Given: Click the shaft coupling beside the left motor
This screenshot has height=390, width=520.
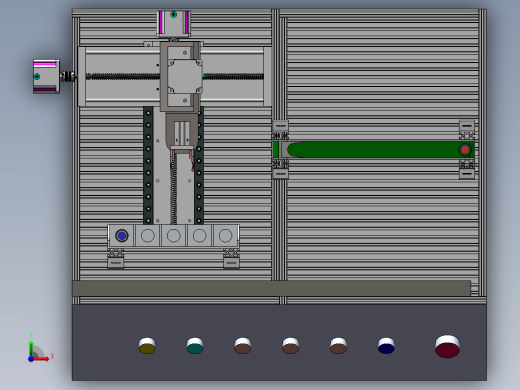Looking at the screenshot, I should (67, 76).
